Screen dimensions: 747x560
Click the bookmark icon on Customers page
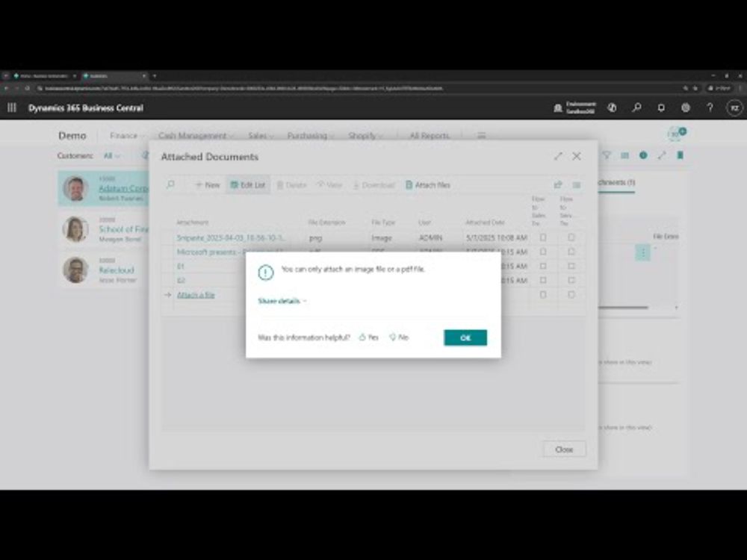tap(681, 155)
